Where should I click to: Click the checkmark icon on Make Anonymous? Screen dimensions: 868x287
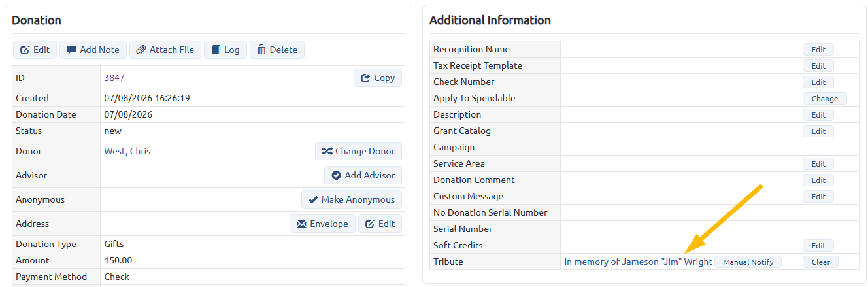click(x=313, y=199)
